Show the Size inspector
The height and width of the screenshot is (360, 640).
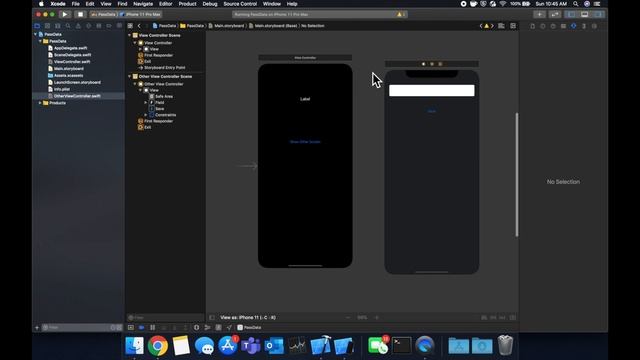pos(584,26)
